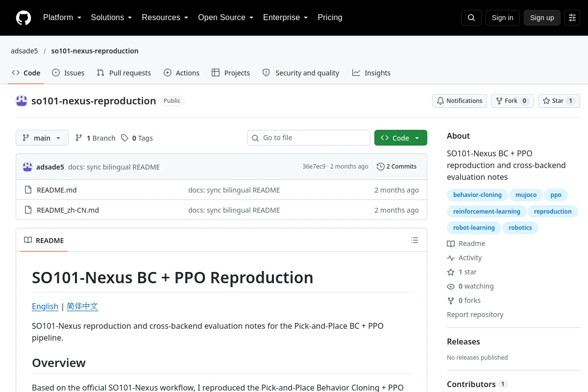Click adsade5 avatar in latest commit row

pyautogui.click(x=27, y=167)
